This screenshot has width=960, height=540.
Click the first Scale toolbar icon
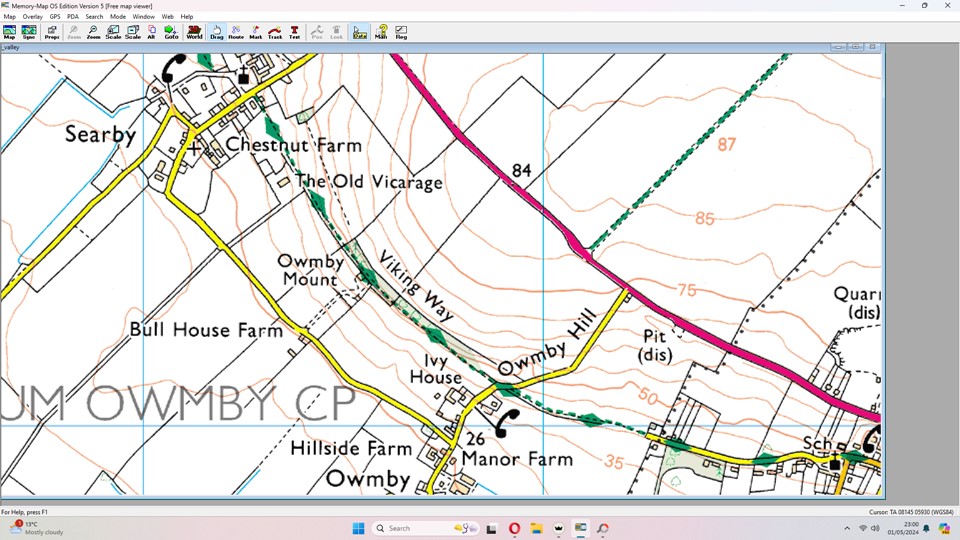coord(113,32)
